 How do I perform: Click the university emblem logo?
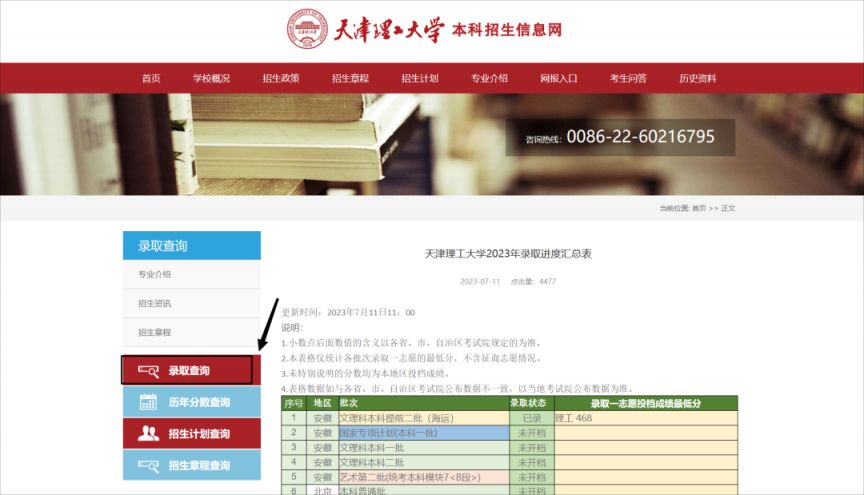point(307,29)
